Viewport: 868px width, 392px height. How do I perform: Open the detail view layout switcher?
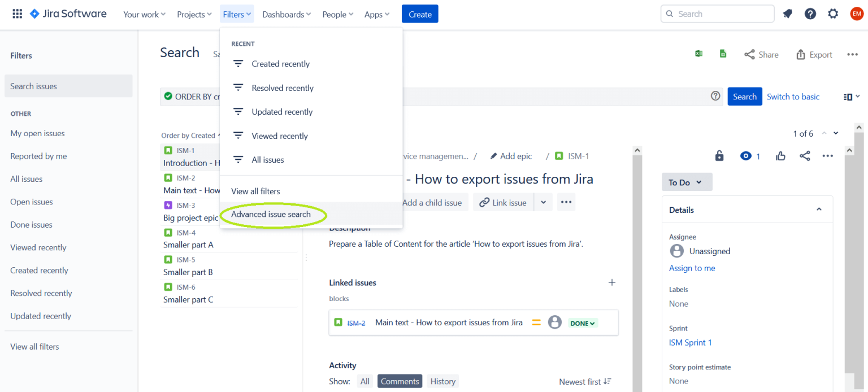click(x=849, y=96)
